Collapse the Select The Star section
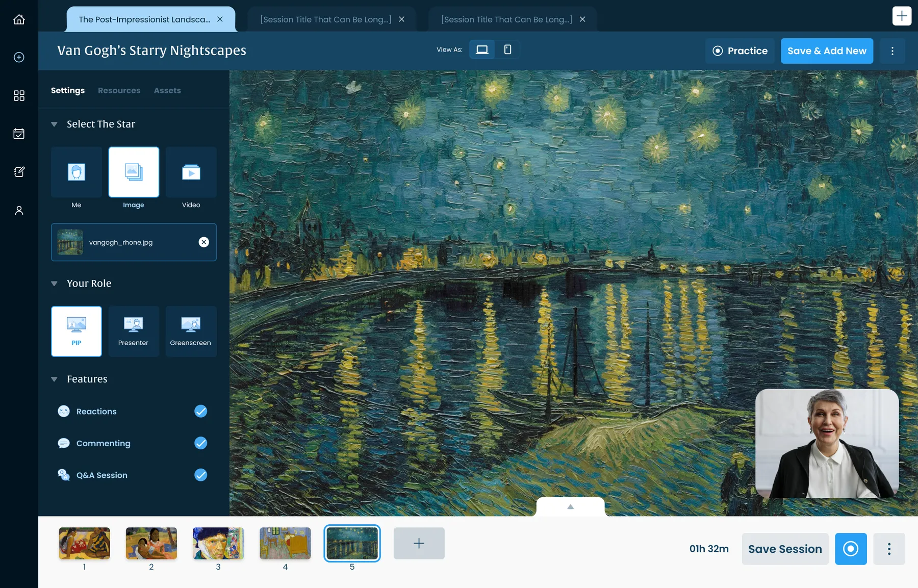Screen dimensions: 918x588 pos(54,124)
